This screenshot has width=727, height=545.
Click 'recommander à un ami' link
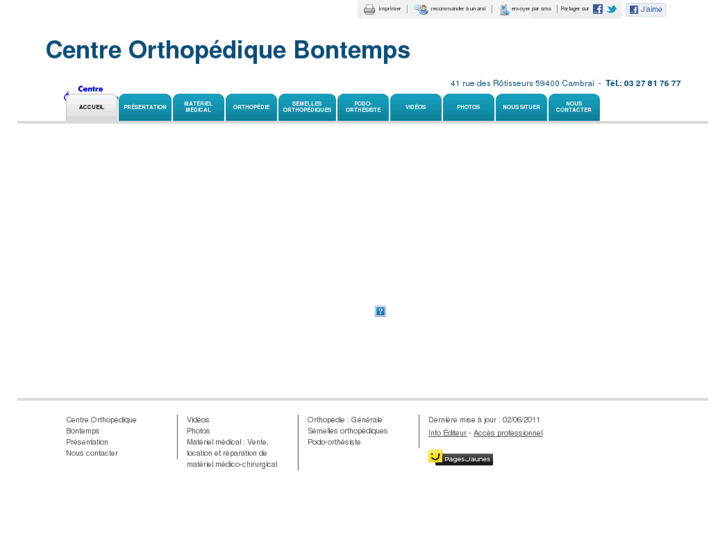[x=458, y=9]
